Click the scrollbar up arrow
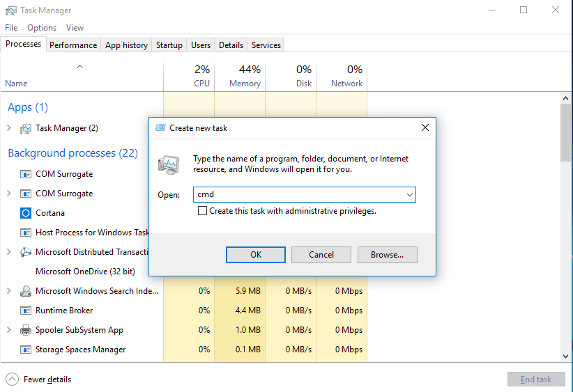 coord(566,98)
